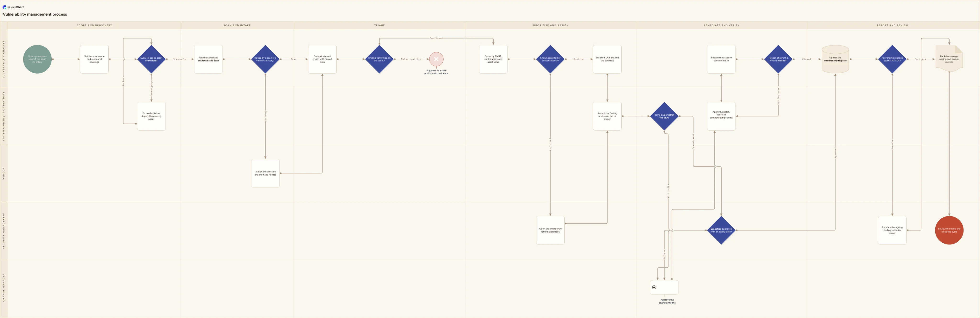Image resolution: width=980 pixels, height=318 pixels.
Task: Select the 'Set the SLA band and the due date' task
Action: click(607, 59)
